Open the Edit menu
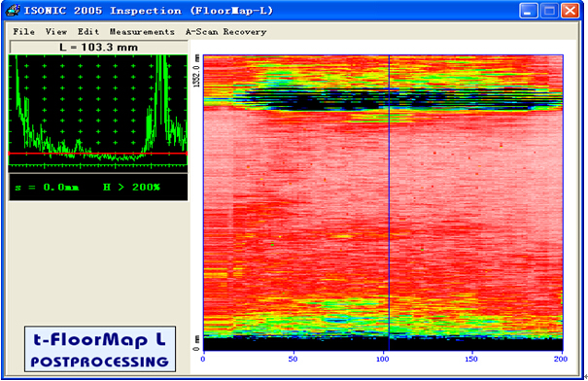 click(88, 32)
